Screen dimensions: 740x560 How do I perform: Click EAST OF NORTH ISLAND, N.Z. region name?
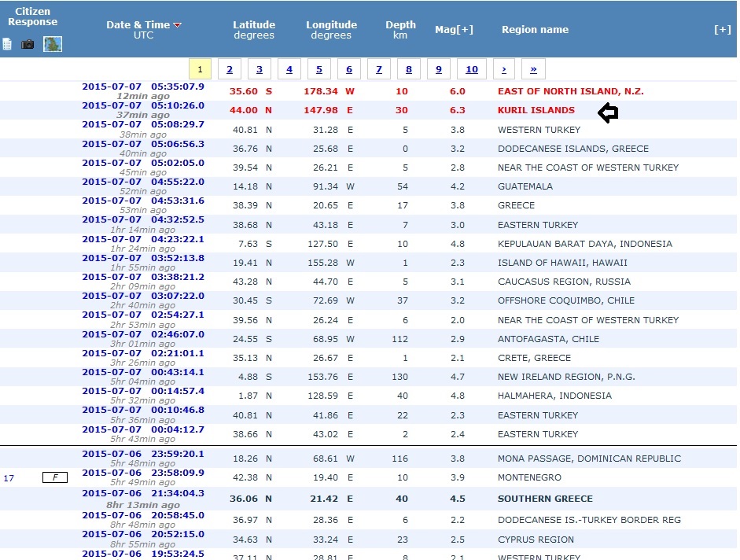click(x=571, y=91)
